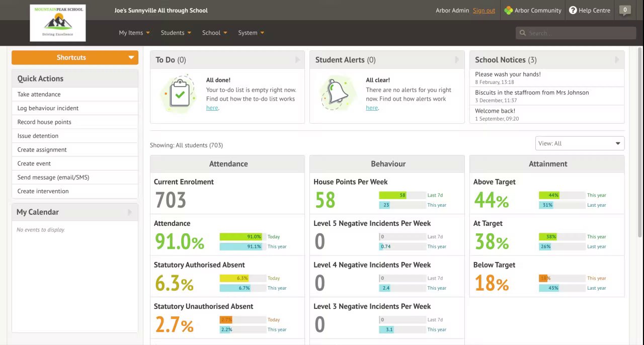The image size is (644, 345).
Task: Click Unauthorised Absent Today 2.7% bar
Action: 243,320
